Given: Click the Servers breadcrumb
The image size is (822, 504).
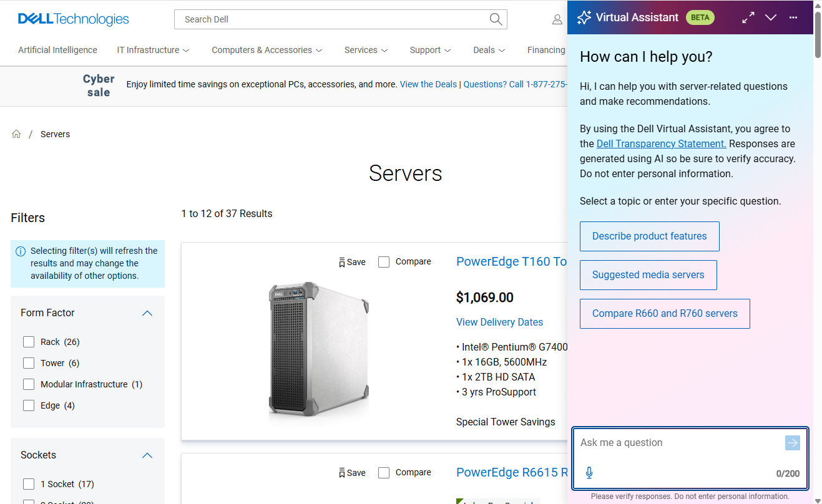Looking at the screenshot, I should click(55, 134).
